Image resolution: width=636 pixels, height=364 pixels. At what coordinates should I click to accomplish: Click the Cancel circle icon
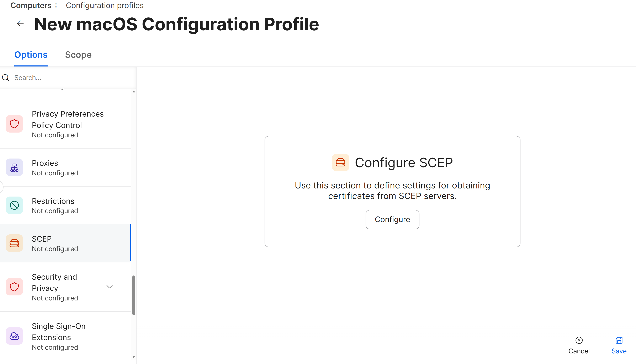click(579, 340)
